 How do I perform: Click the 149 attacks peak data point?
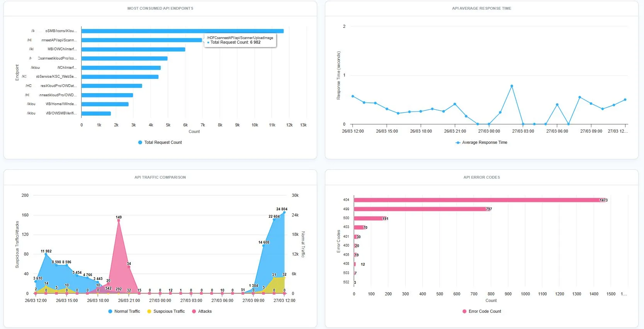point(119,220)
